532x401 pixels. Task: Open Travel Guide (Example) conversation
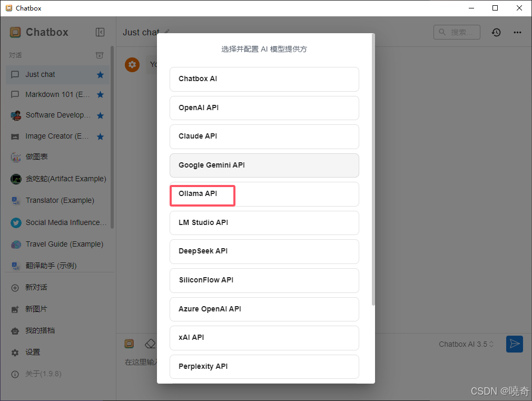57,244
